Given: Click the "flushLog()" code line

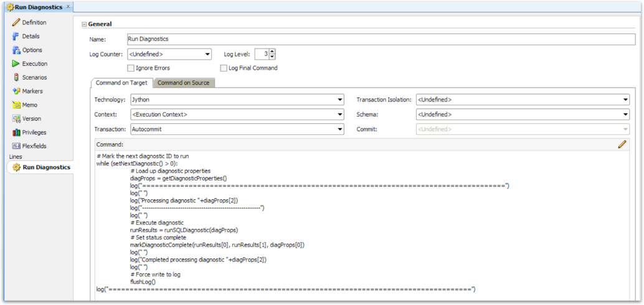Looking at the screenshot, I should tap(143, 281).
